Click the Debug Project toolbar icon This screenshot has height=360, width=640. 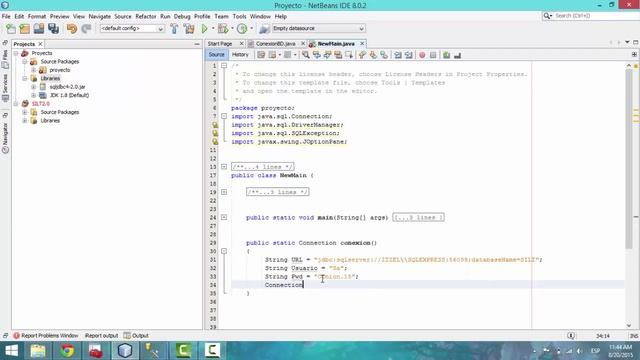223,29
